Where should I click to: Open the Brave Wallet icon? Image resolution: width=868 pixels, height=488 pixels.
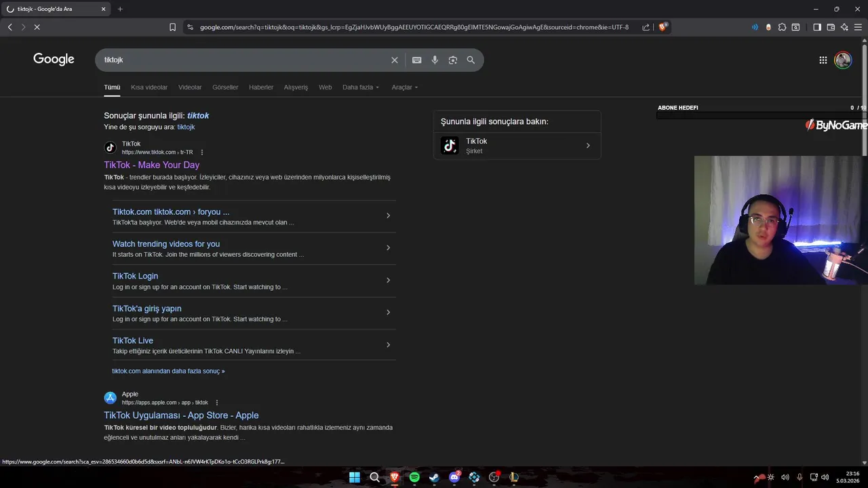pos(831,27)
